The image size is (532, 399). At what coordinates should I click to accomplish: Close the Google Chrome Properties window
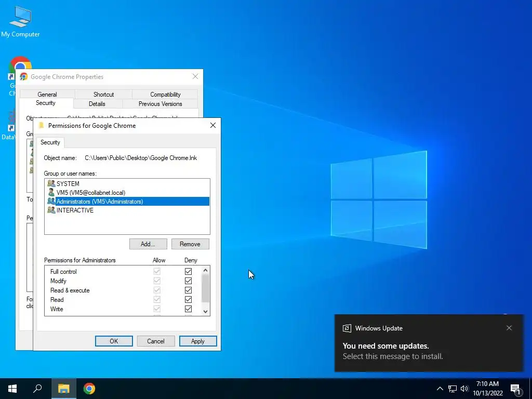195,76
